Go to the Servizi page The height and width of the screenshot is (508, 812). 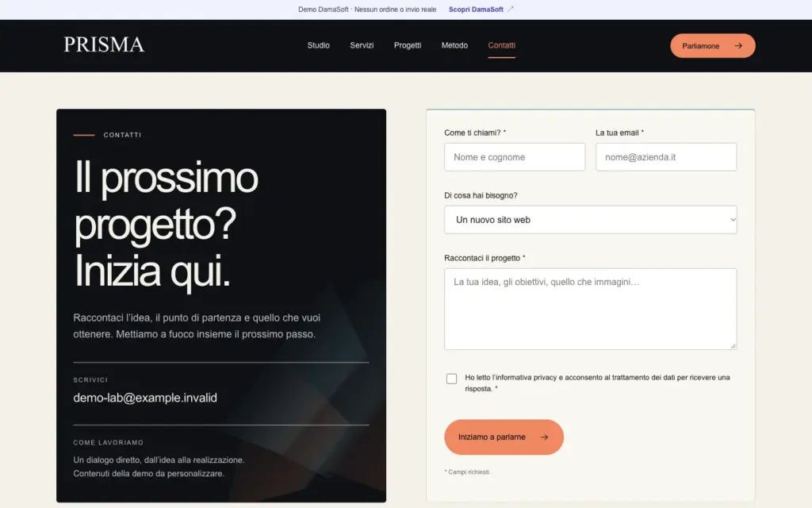(362, 45)
